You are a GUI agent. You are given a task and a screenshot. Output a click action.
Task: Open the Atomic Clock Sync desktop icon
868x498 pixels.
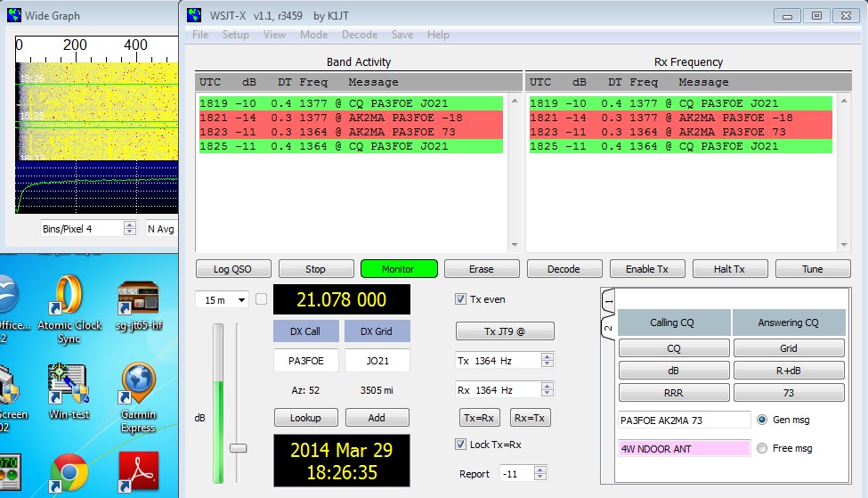click(x=69, y=308)
